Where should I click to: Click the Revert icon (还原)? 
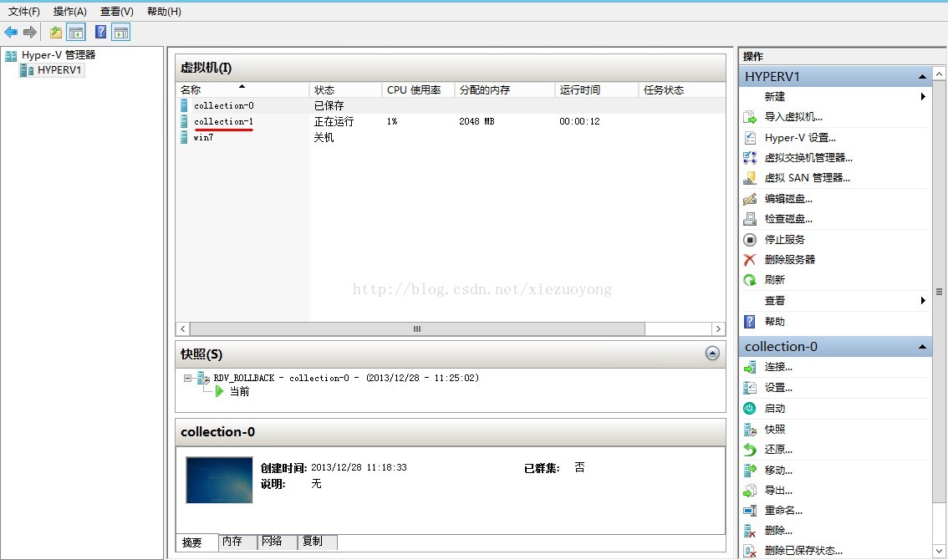click(750, 450)
